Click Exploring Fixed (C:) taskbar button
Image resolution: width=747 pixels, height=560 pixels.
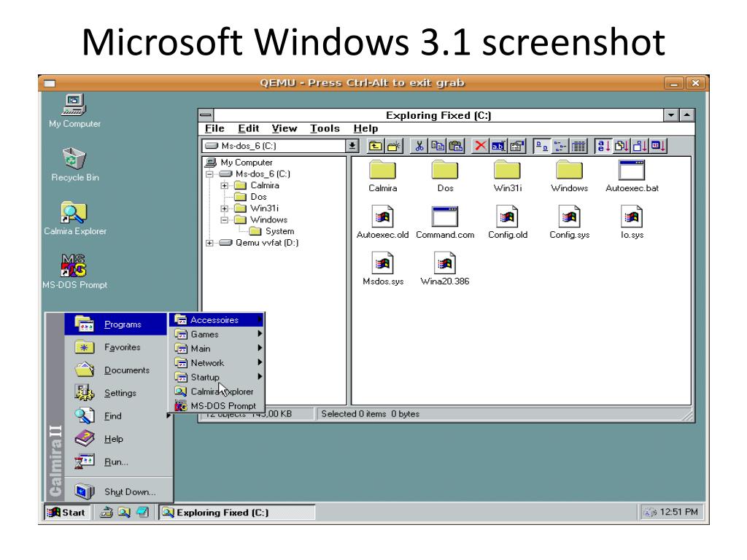237,513
